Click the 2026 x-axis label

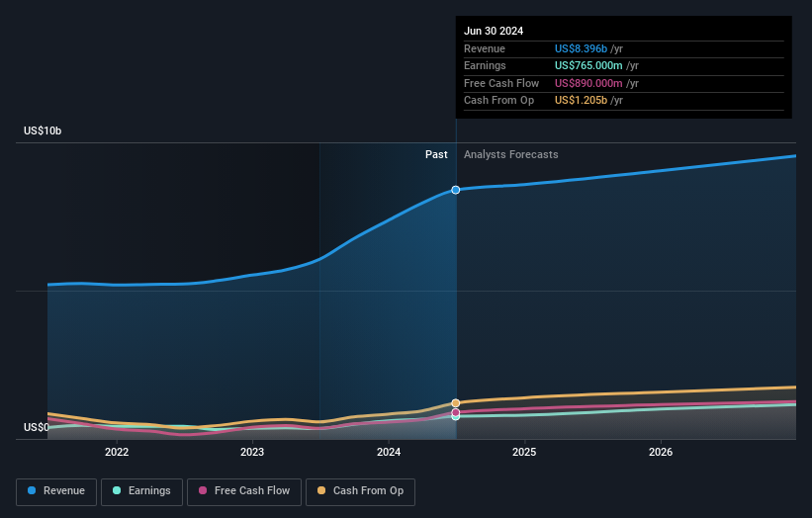tap(661, 453)
